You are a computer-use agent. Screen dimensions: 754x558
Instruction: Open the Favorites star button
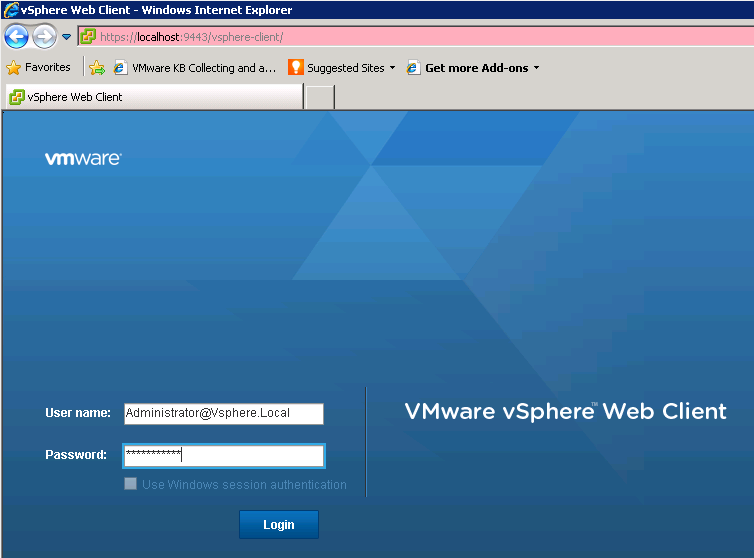[x=38, y=67]
